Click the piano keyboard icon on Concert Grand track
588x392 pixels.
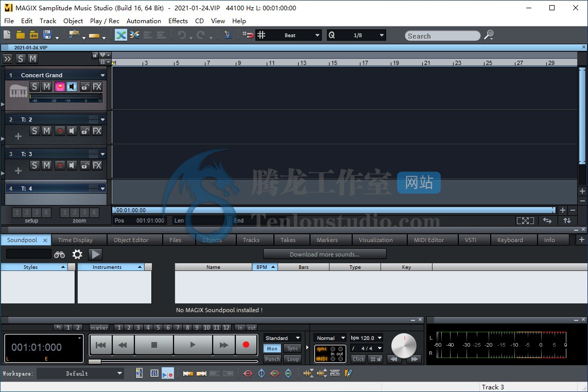pos(18,91)
